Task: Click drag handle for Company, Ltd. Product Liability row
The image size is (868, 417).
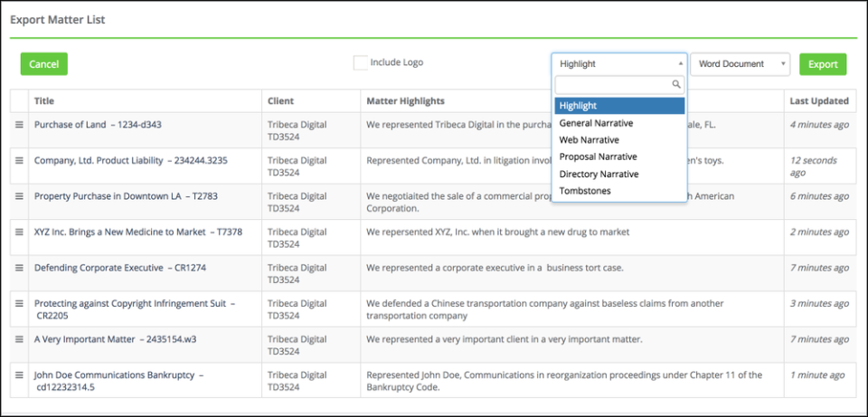Action: point(19,160)
